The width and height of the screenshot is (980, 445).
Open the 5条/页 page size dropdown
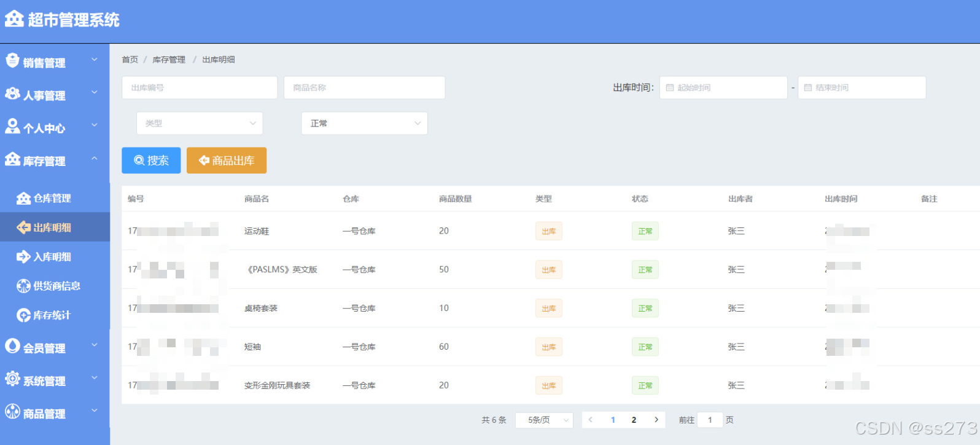[x=544, y=420]
